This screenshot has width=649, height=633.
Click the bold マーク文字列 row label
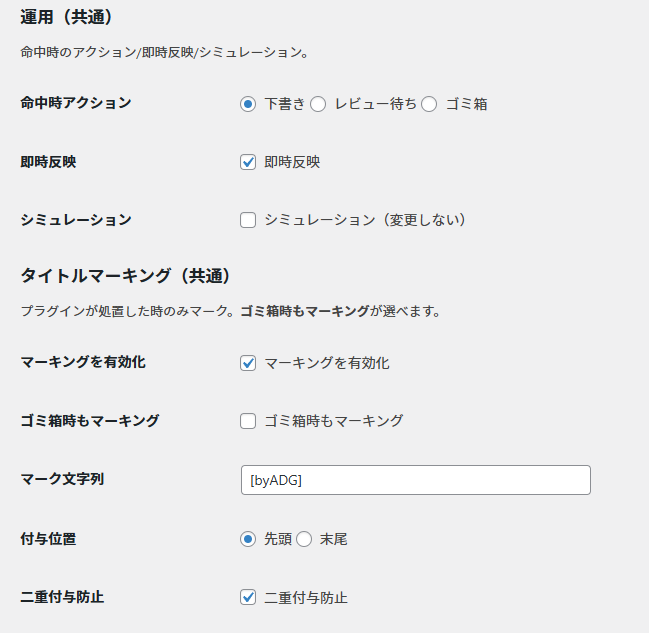62,479
